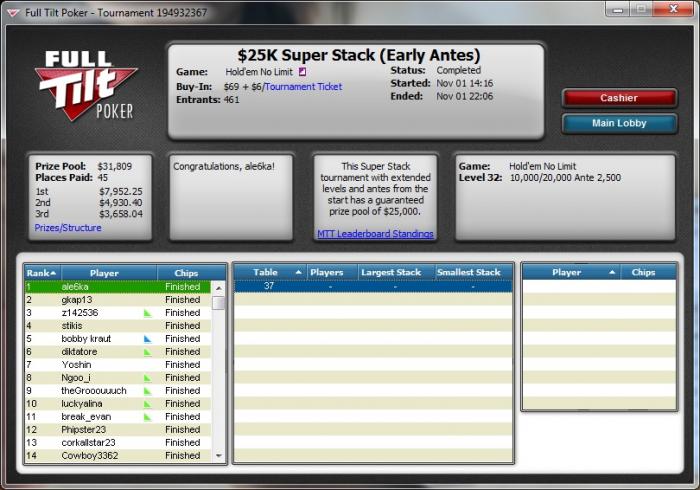The width and height of the screenshot is (700, 490).
Task: Click the $25K Super Stack title
Action: 358,55
